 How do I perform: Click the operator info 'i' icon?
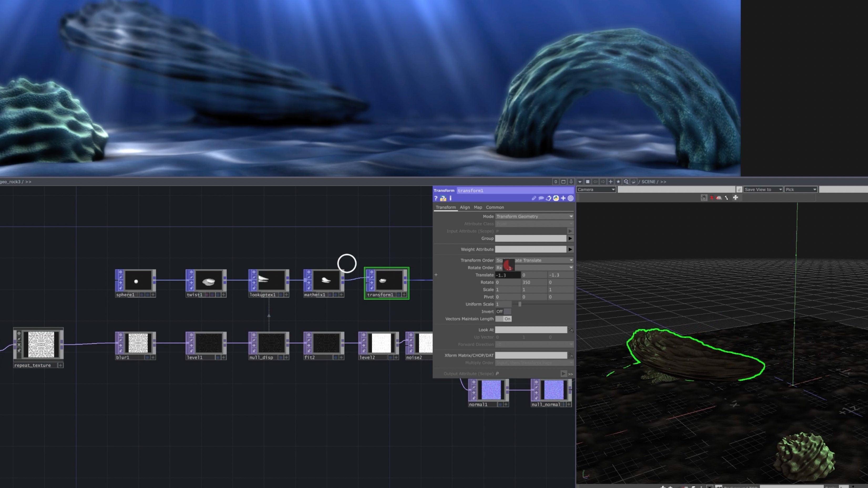[450, 198]
